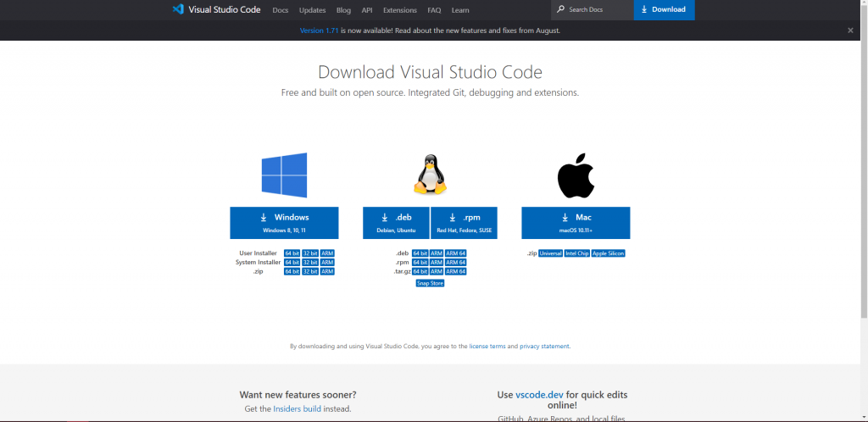This screenshot has height=422, width=868.
Task: Open the Docs menu item
Action: (281, 10)
